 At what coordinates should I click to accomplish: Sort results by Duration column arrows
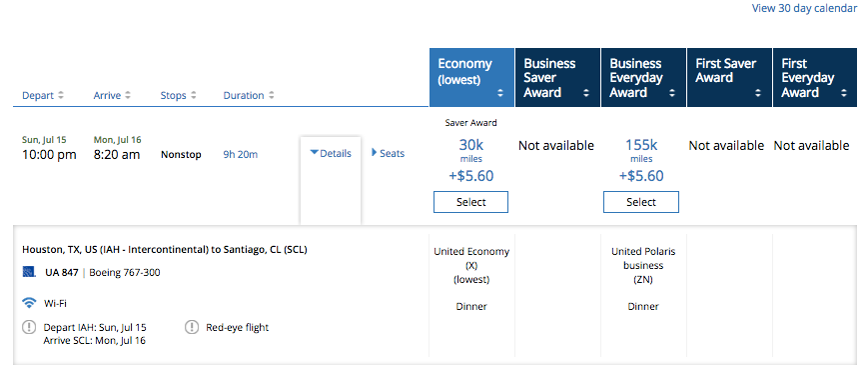[x=272, y=95]
